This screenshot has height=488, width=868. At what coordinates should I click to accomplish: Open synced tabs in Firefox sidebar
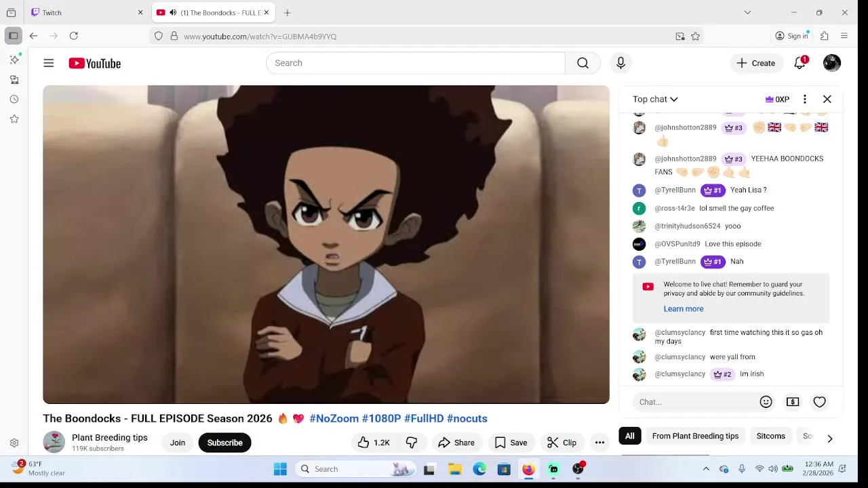click(14, 80)
